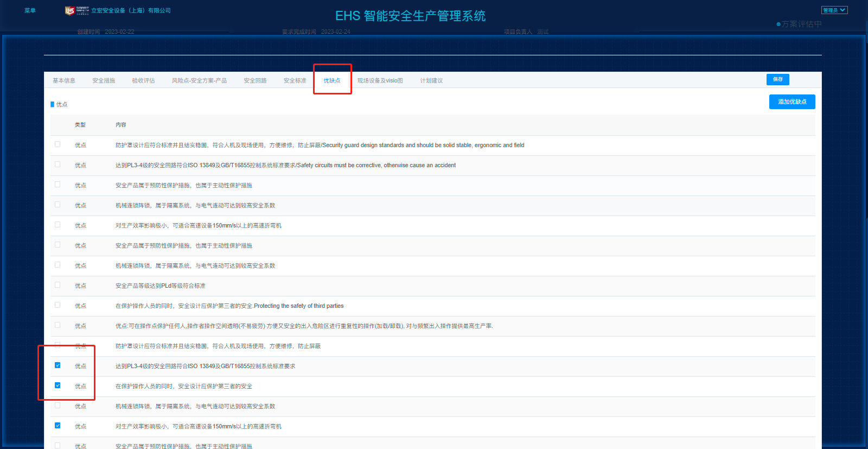Click the 优点 section heading above the table
868x449 pixels.
[62, 104]
